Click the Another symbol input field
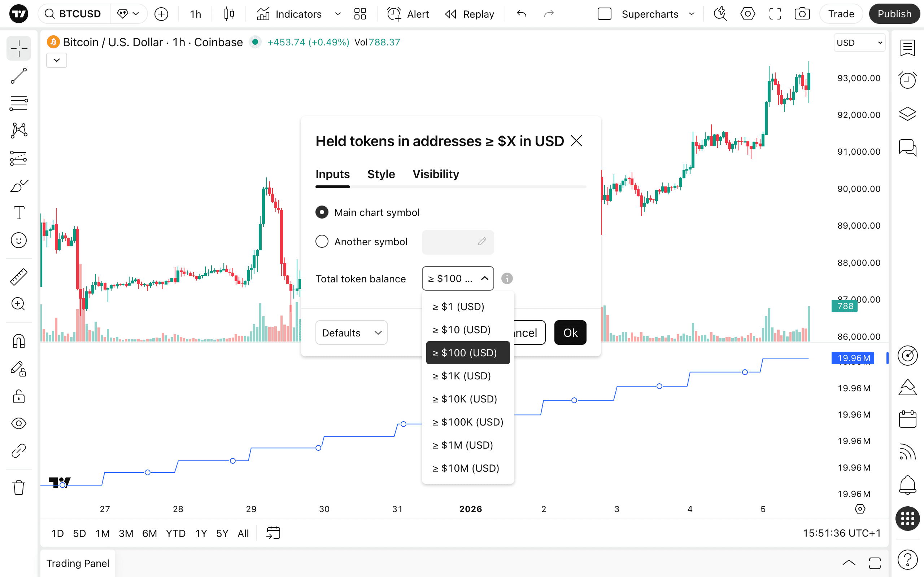The width and height of the screenshot is (924, 577). pos(457,242)
